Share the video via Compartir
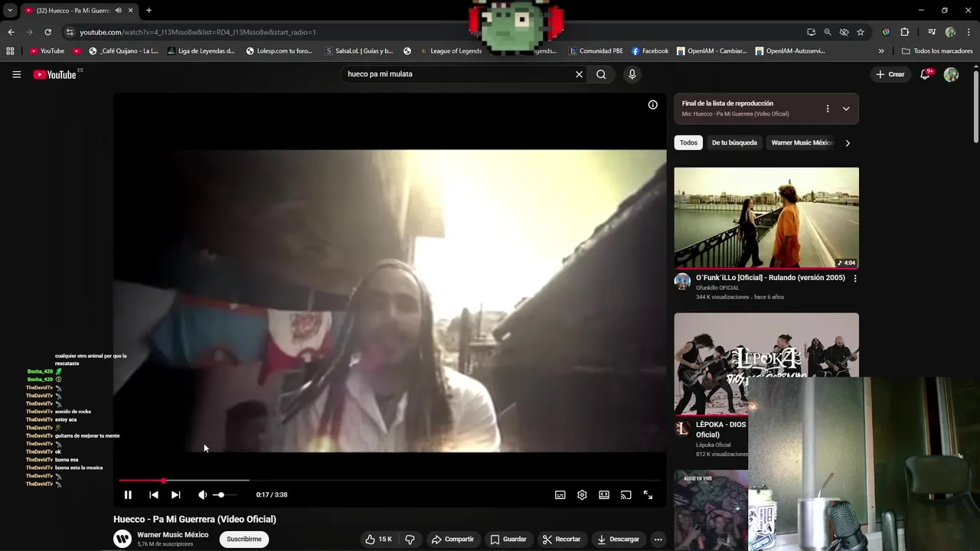Image resolution: width=980 pixels, height=551 pixels. [x=452, y=539]
